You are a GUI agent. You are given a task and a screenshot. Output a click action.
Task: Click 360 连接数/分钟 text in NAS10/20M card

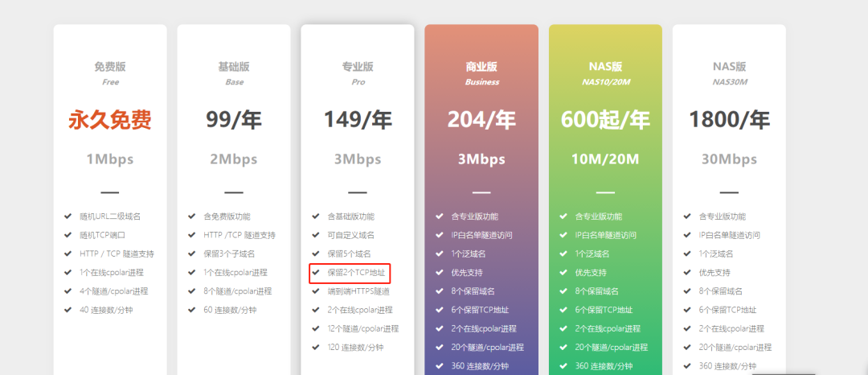[x=604, y=366]
